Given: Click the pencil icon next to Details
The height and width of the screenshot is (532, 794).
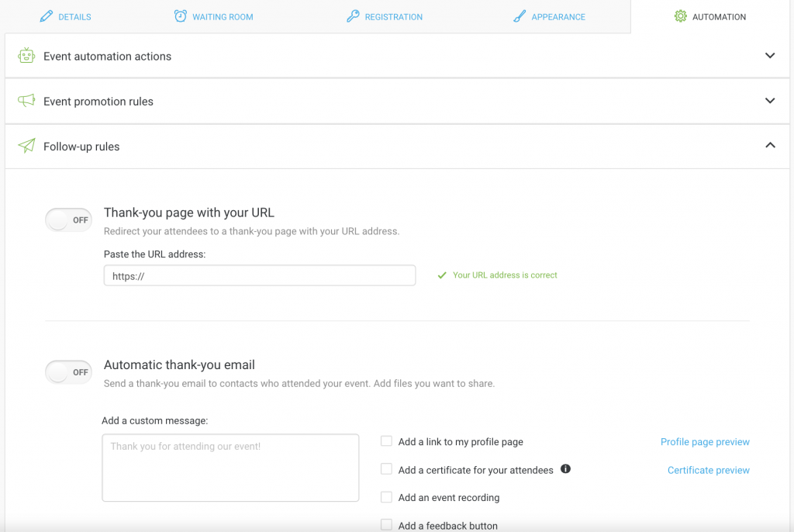Looking at the screenshot, I should click(47, 16).
